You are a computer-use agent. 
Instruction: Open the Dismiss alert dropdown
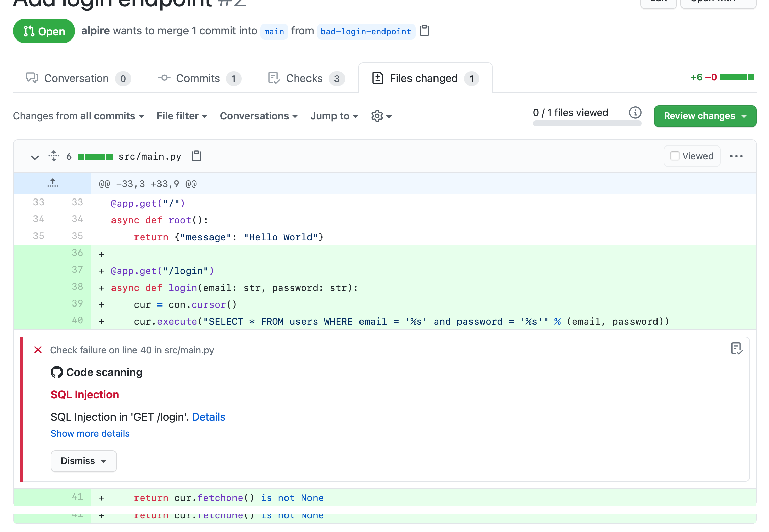83,461
